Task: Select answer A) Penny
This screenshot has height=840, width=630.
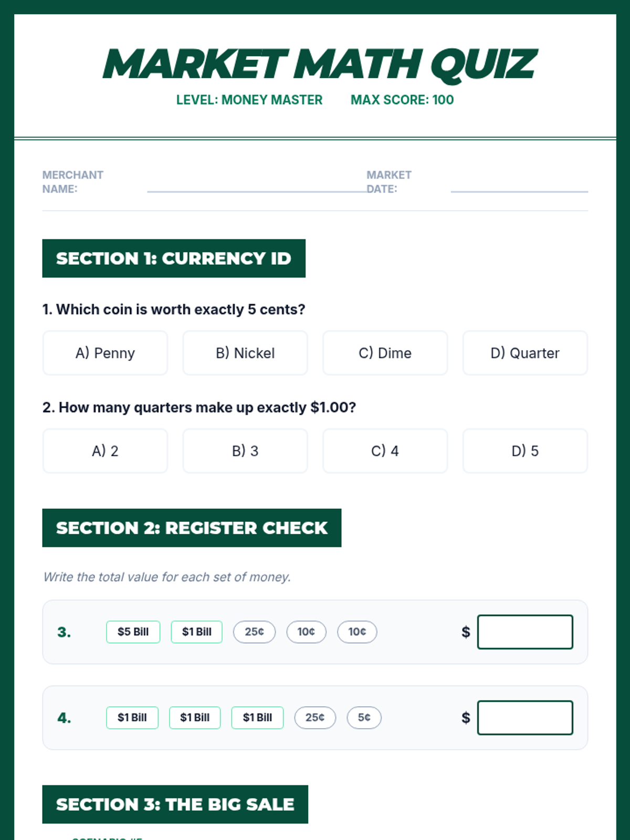Action: click(105, 353)
